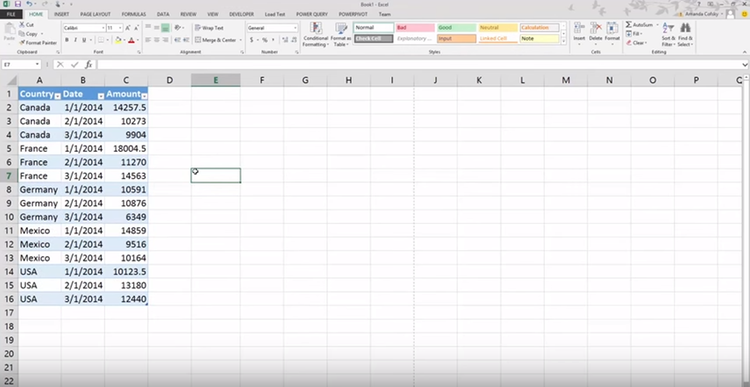
Task: Toggle Align Left
Action: click(148, 40)
